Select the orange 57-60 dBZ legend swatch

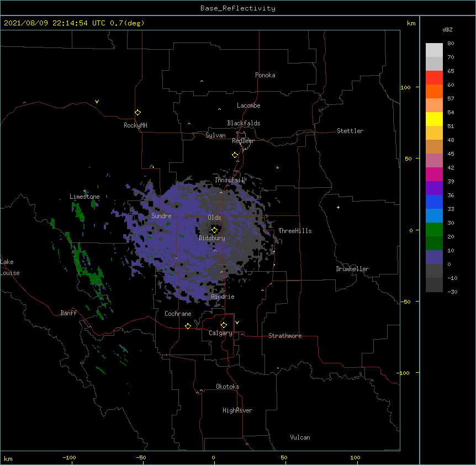434,91
